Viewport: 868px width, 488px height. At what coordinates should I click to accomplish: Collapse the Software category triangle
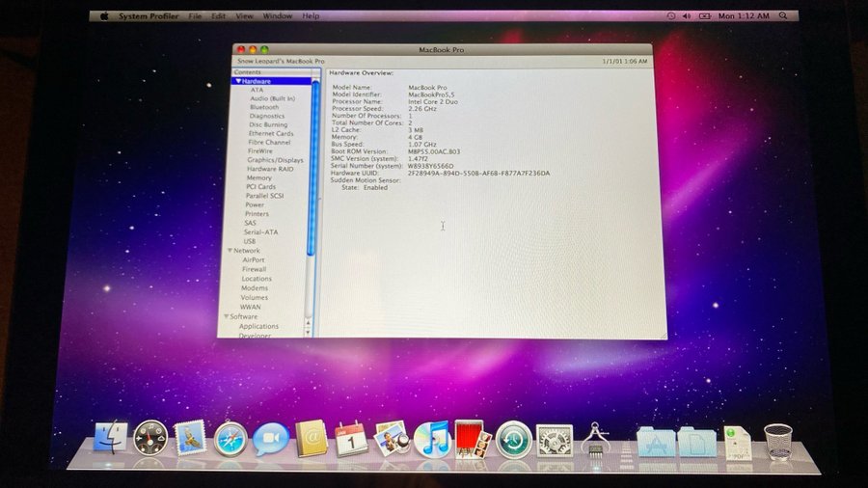tap(228, 316)
